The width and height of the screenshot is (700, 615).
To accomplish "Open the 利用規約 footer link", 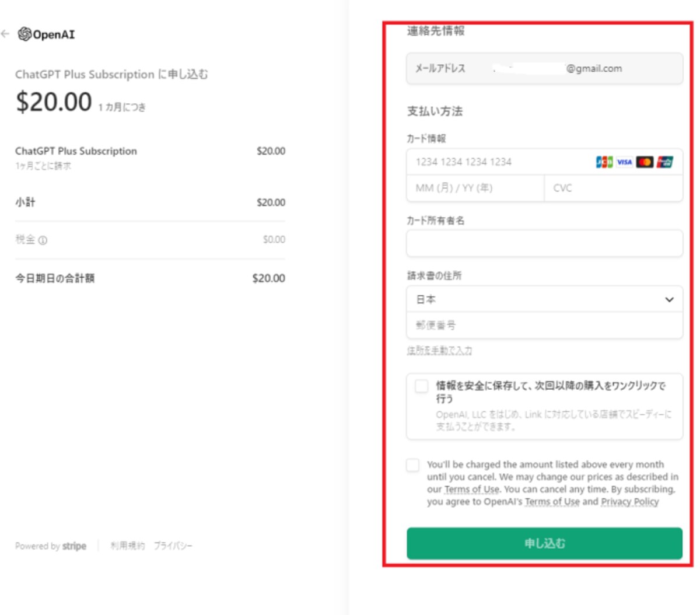I will [127, 546].
